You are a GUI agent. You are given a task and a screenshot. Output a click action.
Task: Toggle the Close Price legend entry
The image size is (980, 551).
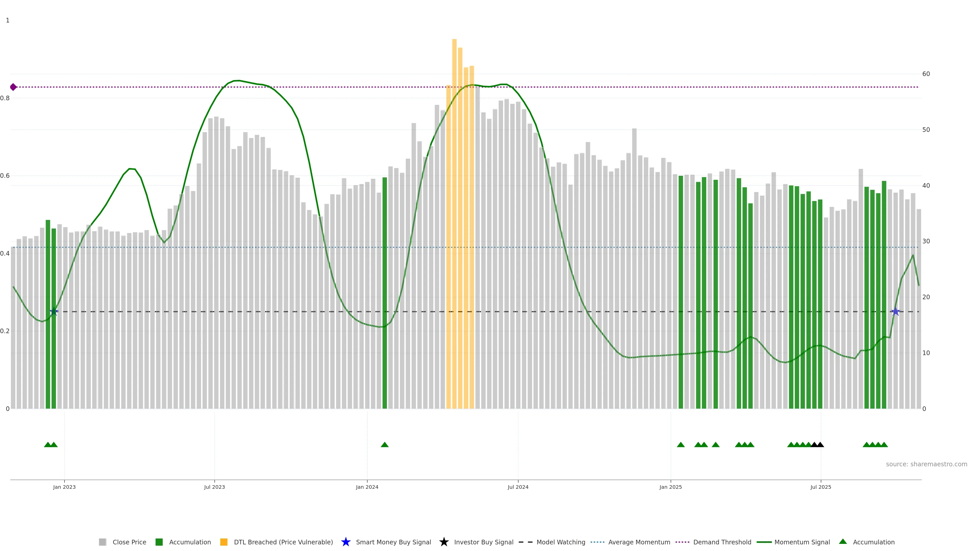coord(129,542)
